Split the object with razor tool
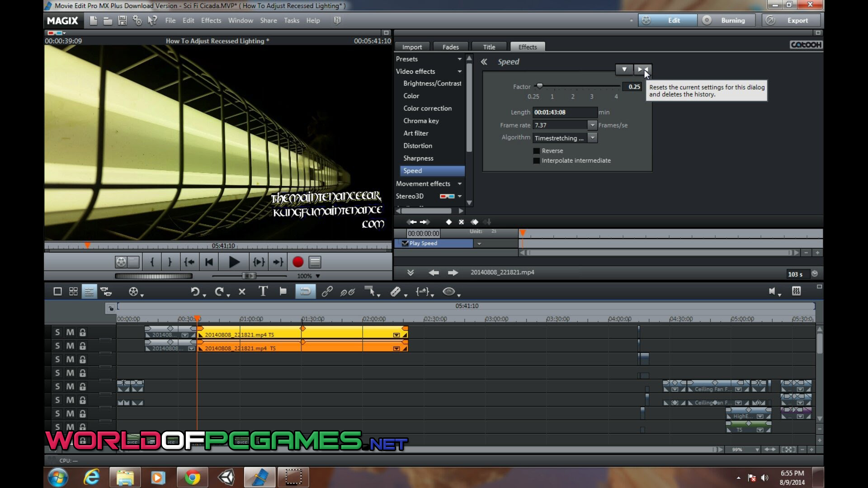 tap(396, 291)
